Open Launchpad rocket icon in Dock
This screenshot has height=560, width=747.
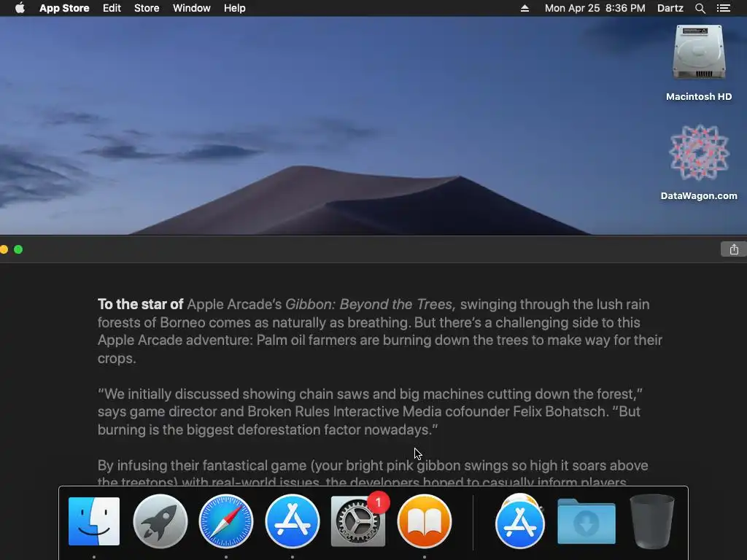[x=160, y=521]
